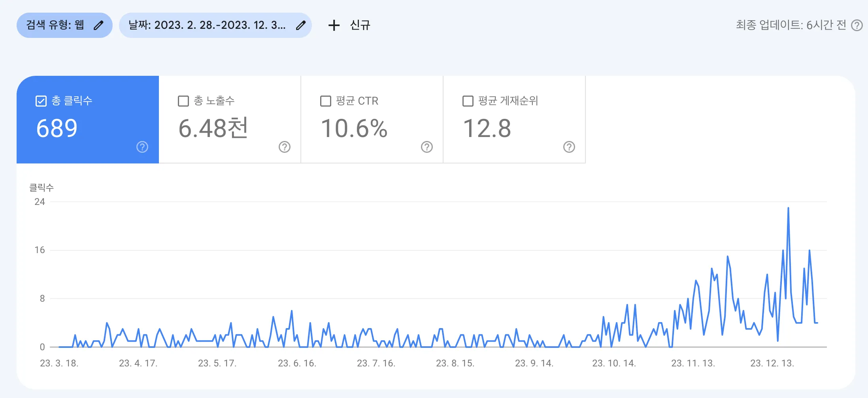Screen dimensions: 868x398
Task: Click the help icon on the 총 노출수 card
Action: 284,147
